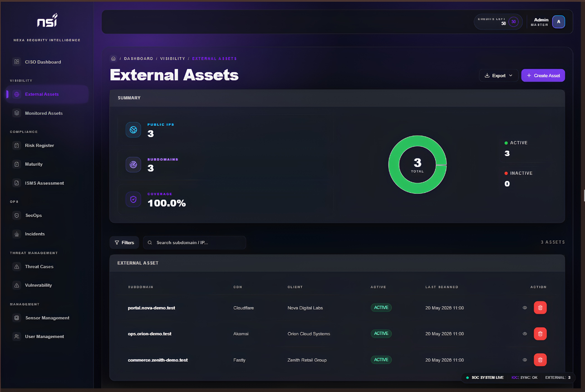Screen dimensions: 585x392
Task: Click Active badge for commerce.zenith-demo.test
Action: [381, 360]
